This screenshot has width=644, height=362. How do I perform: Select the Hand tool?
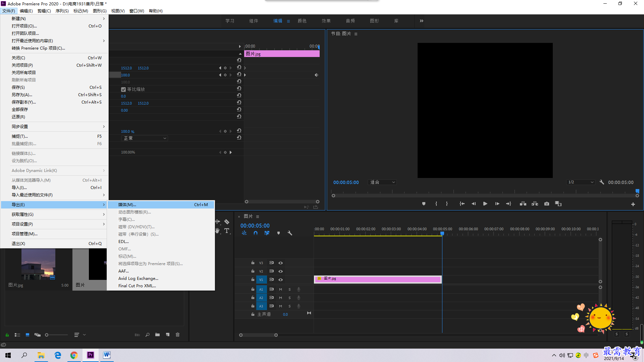218,231
